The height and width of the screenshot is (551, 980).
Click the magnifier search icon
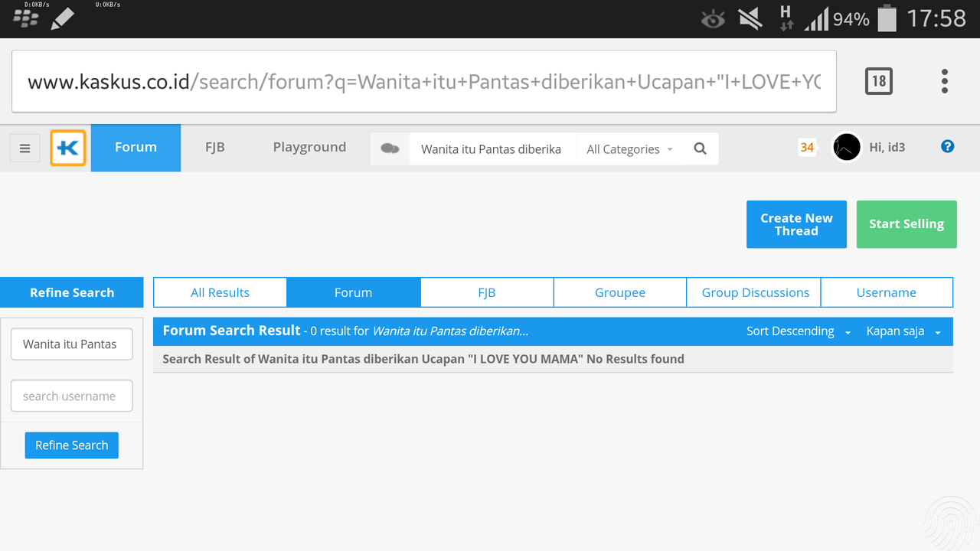tap(700, 148)
